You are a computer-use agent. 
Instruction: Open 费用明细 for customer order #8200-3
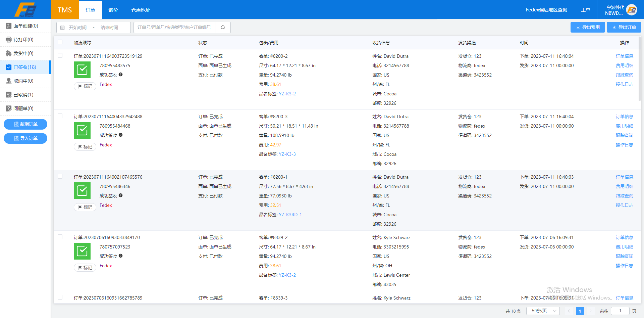[624, 126]
